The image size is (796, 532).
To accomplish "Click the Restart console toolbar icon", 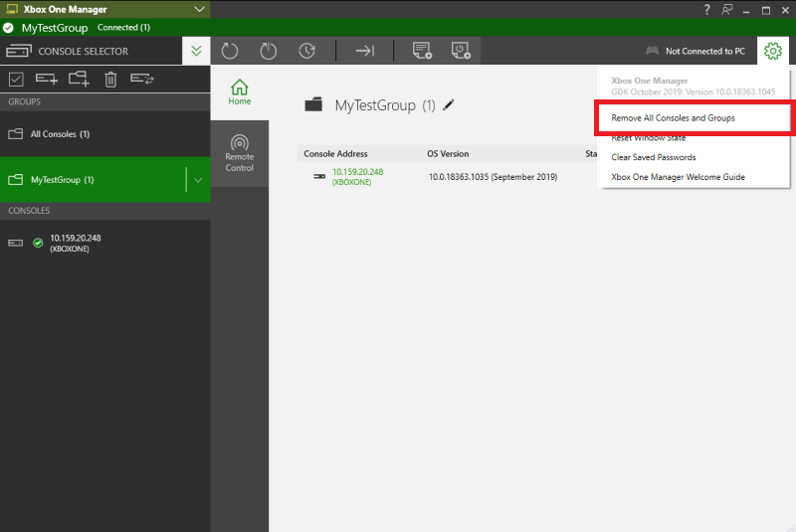I will tap(230, 51).
